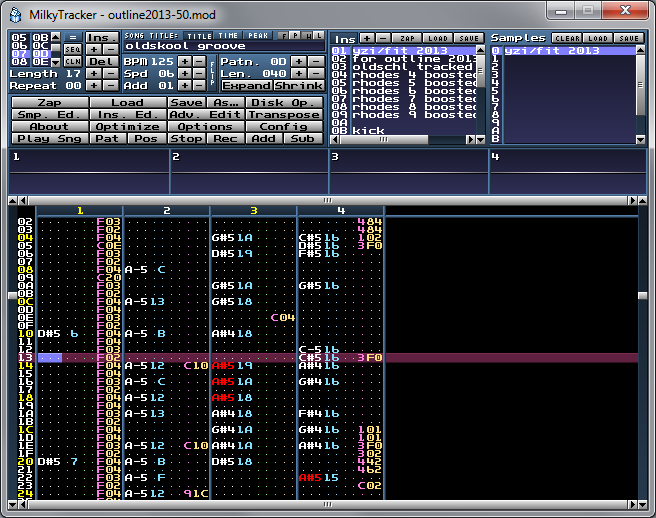Click Samples CLEAR button
656x518 pixels.
click(x=567, y=38)
